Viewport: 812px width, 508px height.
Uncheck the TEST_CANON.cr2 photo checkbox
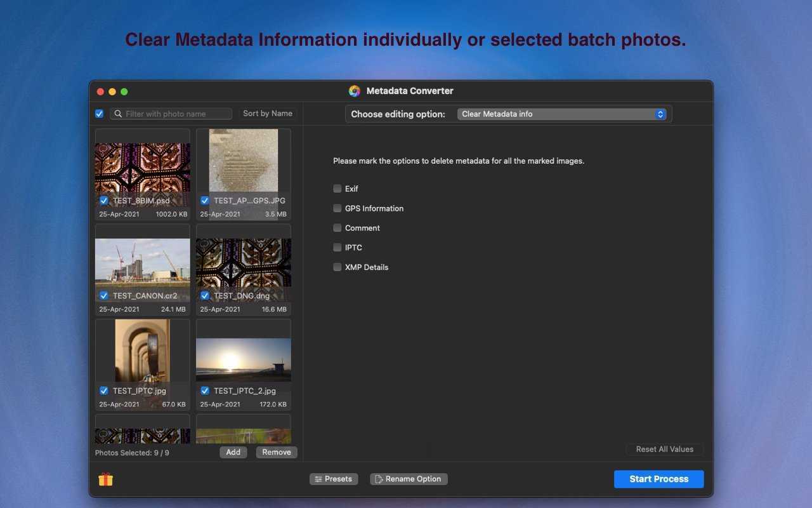click(104, 296)
